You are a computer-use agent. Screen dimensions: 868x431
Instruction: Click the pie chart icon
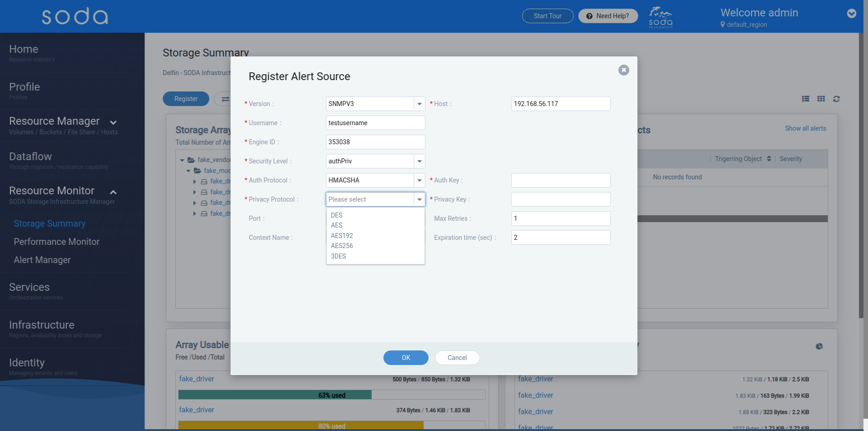819,346
